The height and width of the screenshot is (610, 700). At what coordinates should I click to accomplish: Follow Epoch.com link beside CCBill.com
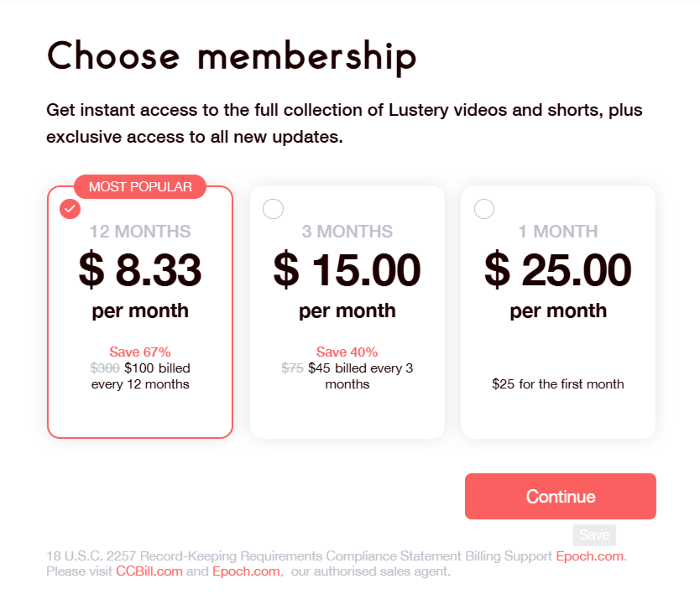click(245, 571)
